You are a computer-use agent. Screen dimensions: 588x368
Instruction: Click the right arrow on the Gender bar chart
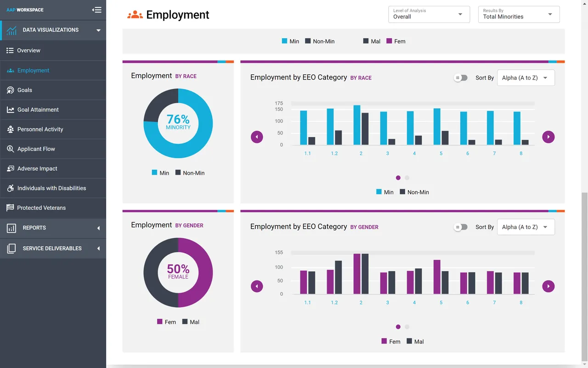point(548,286)
